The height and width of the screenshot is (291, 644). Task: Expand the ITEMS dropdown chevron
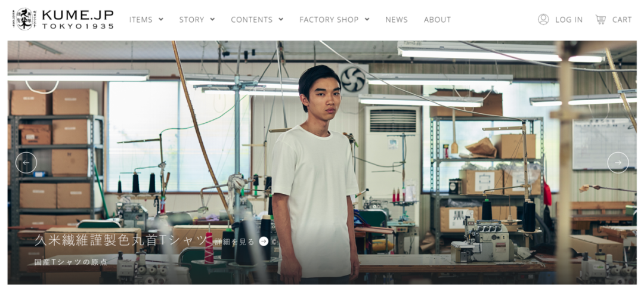[x=161, y=19]
